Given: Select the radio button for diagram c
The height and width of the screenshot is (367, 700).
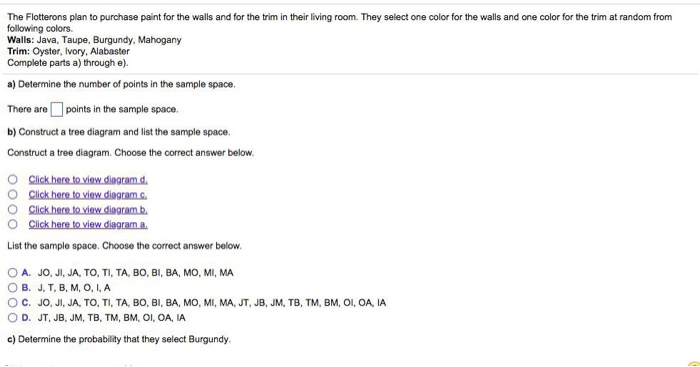Looking at the screenshot, I should 12,195.
